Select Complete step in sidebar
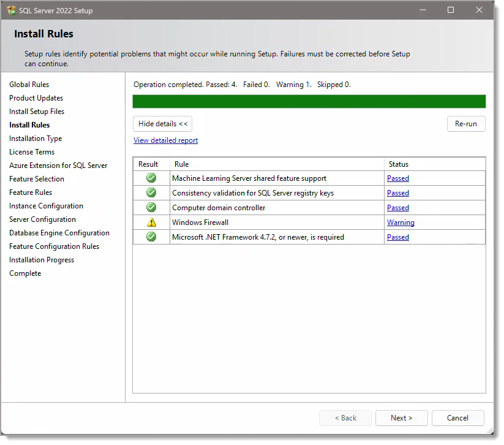This screenshot has width=504, height=445. [25, 273]
